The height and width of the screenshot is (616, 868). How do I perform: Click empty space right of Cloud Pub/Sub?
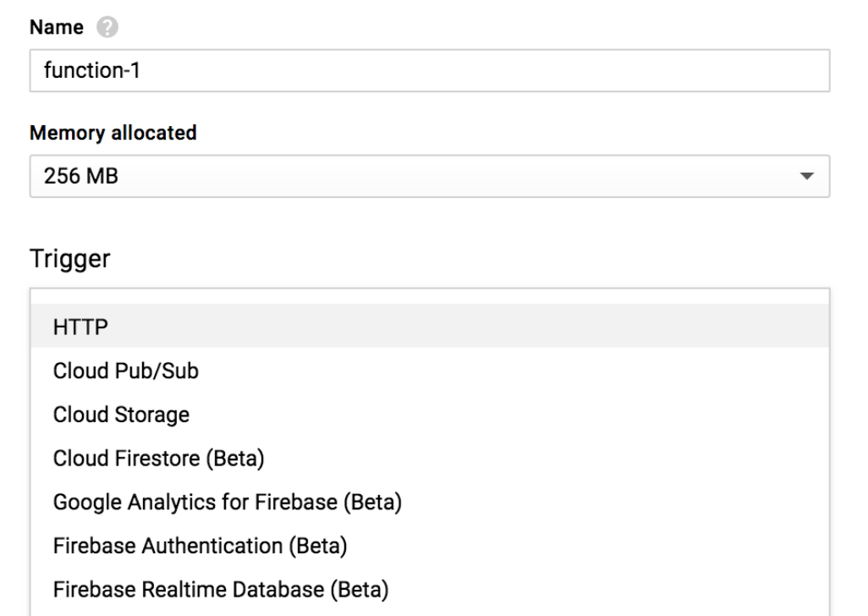click(x=514, y=371)
